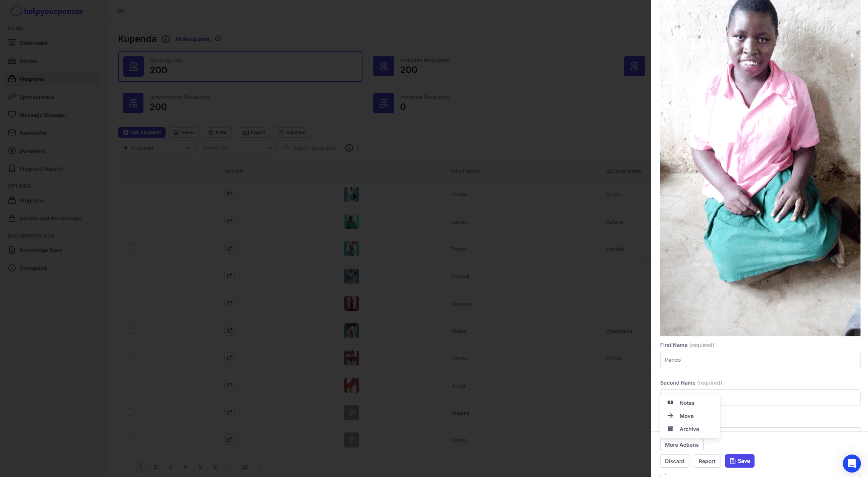Click the Archived Recipients card icon
This screenshot has height=477, width=868.
383,103
